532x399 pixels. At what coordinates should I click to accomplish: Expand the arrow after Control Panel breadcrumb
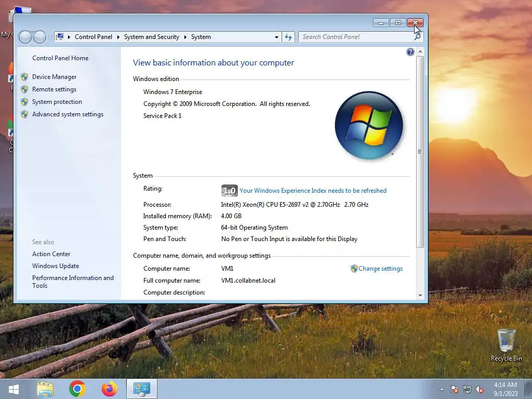pyautogui.click(x=118, y=37)
